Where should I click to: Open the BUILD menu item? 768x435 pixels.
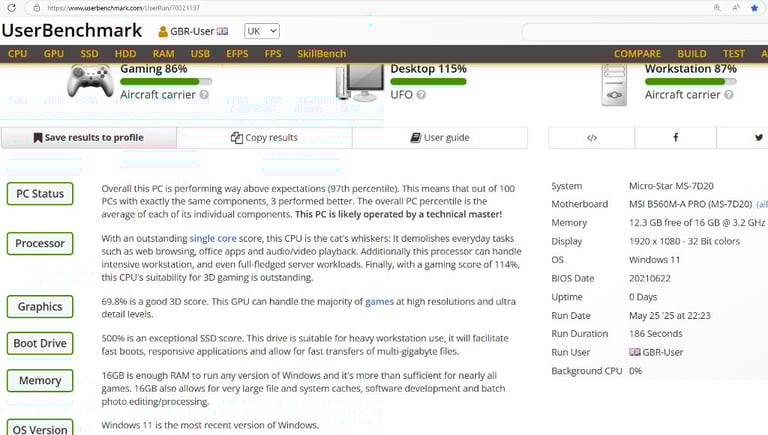(x=692, y=54)
